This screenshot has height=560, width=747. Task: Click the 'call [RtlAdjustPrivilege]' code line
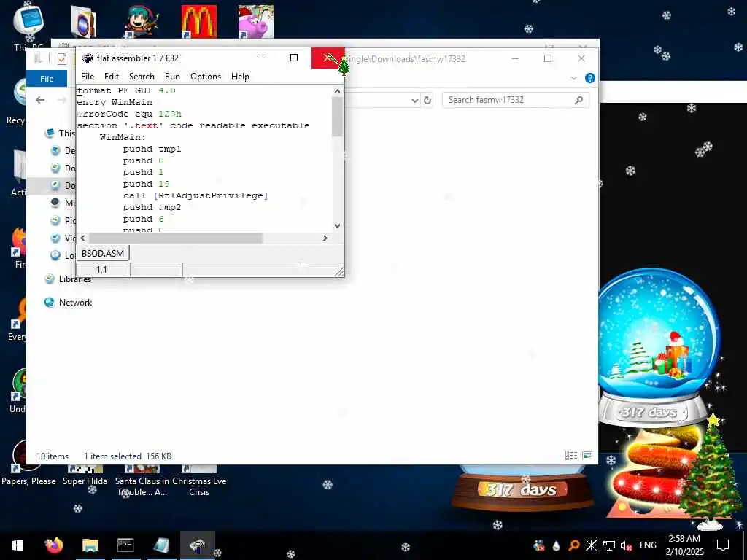[x=196, y=195]
